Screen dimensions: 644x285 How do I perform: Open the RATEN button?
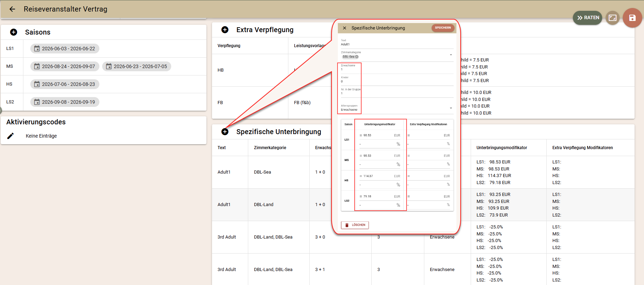click(588, 18)
